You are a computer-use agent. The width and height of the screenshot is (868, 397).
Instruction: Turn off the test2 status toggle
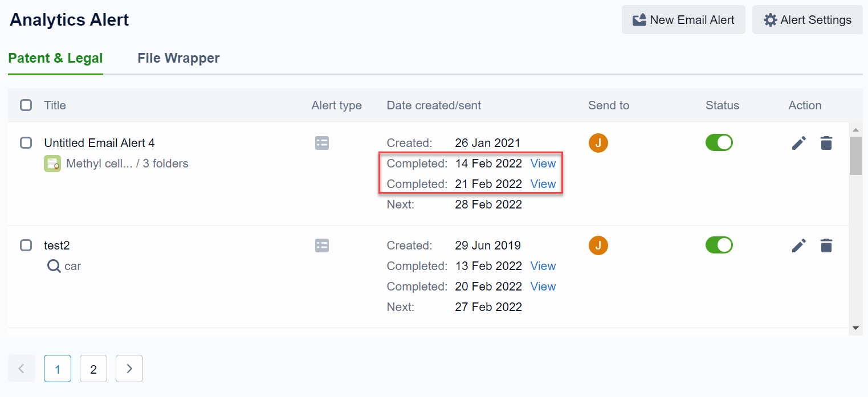coord(719,245)
